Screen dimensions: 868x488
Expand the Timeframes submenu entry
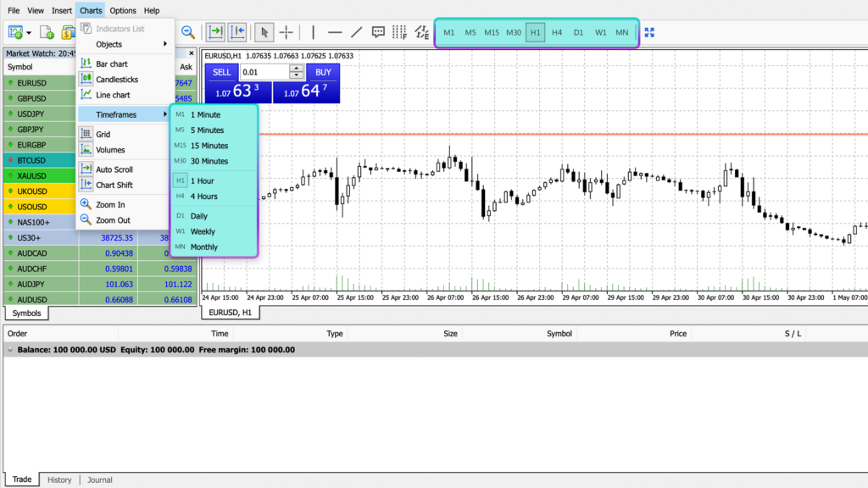[x=123, y=114]
